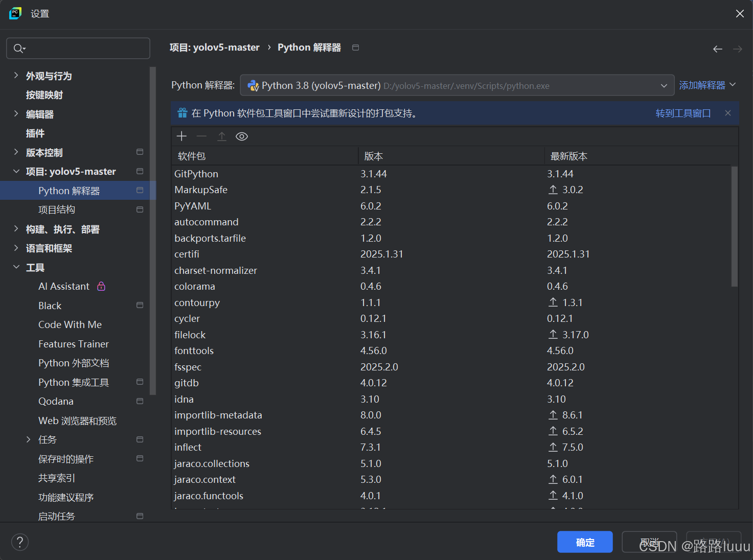753x560 pixels.
Task: Select 按键映射 in settings tree
Action: click(44, 95)
